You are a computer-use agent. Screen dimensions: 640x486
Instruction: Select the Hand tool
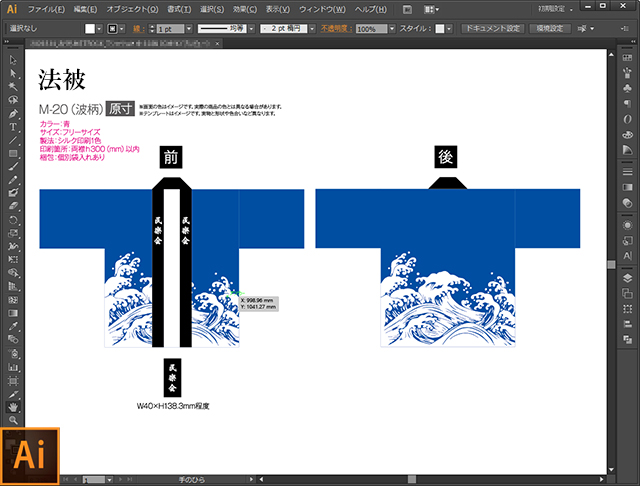pyautogui.click(x=13, y=407)
